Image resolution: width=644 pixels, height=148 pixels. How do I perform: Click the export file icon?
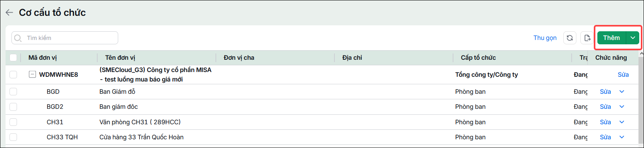(x=587, y=38)
